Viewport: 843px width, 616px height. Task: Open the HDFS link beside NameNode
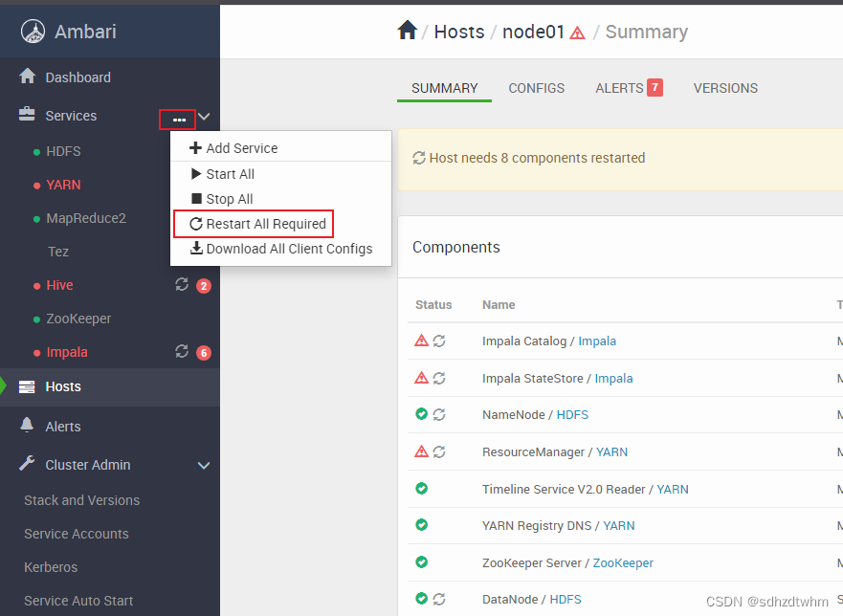pyautogui.click(x=572, y=415)
